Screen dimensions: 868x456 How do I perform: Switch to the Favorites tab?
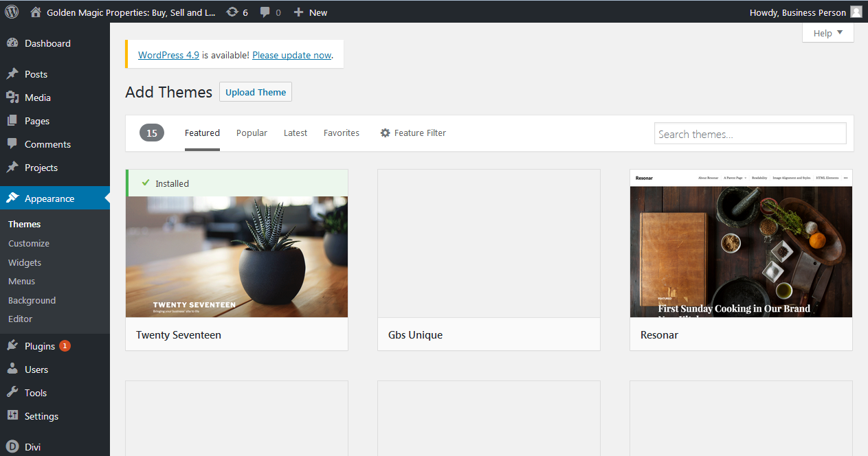[x=342, y=133]
